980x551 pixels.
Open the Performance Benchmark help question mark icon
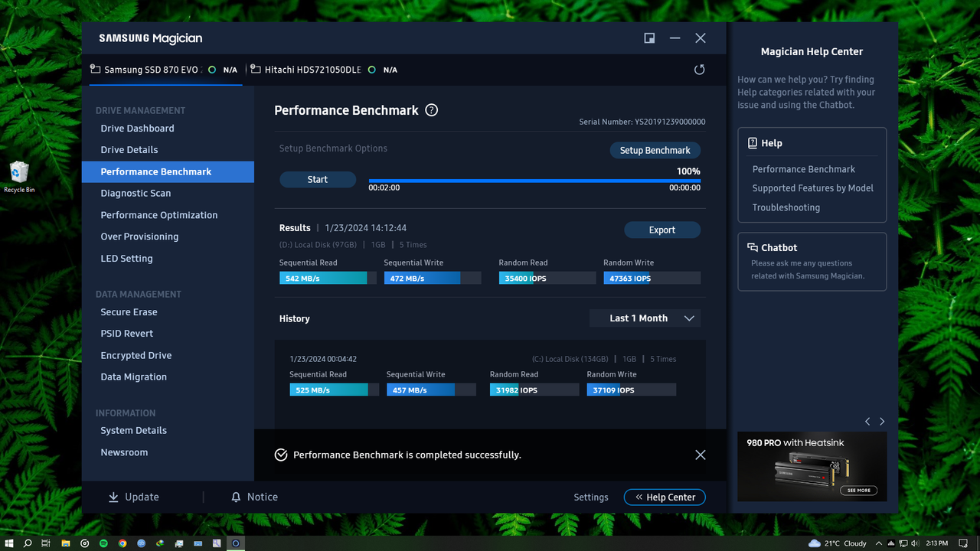[x=432, y=110]
